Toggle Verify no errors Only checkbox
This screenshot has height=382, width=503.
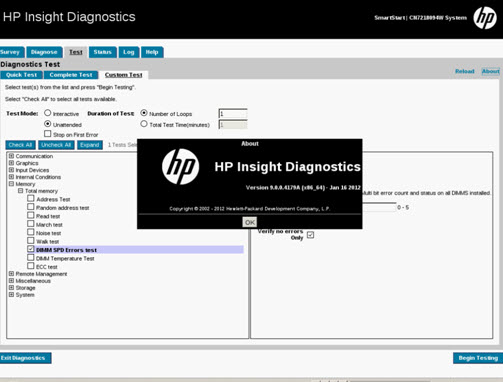[x=310, y=235]
